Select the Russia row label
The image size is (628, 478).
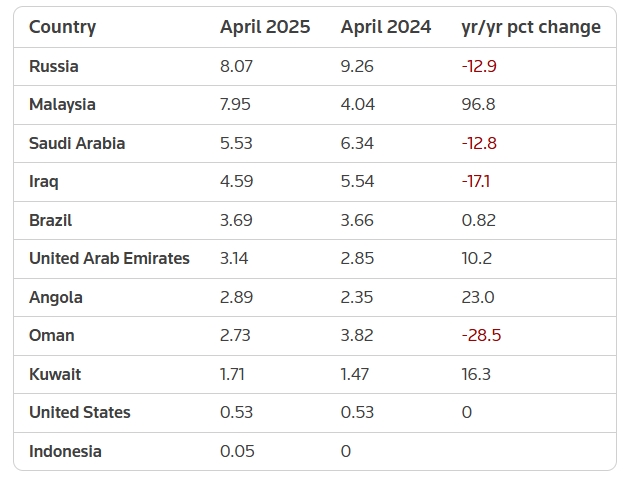(54, 66)
